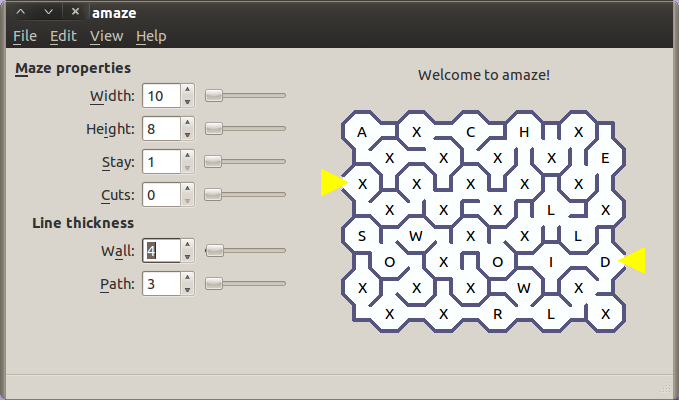Select the maze cell labeled S

point(362,236)
